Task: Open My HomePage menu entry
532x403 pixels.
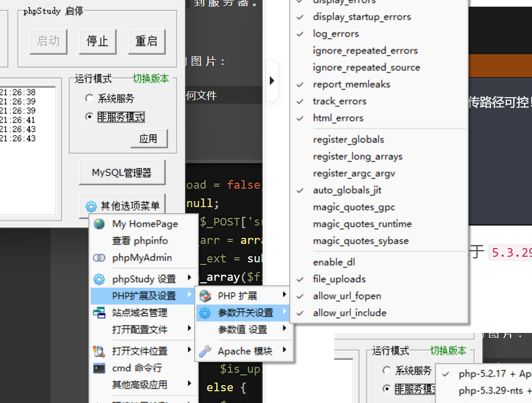Action: coord(144,224)
